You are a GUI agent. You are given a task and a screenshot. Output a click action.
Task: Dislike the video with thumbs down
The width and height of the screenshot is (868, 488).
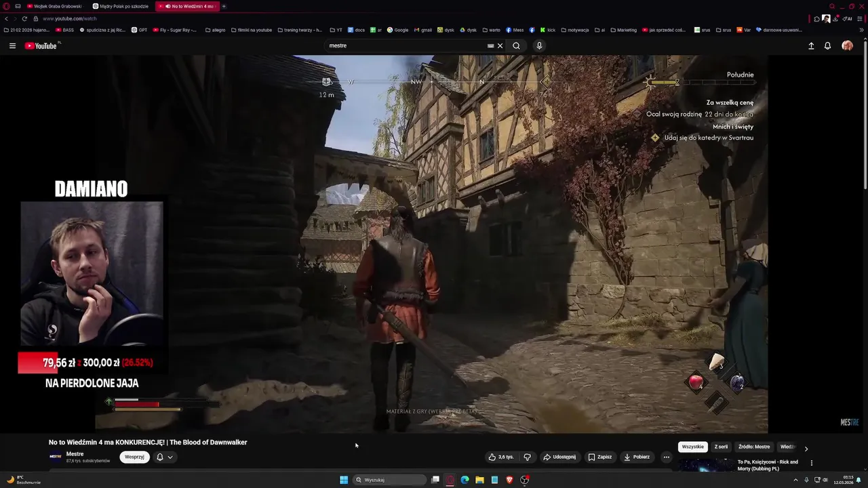[x=527, y=457]
